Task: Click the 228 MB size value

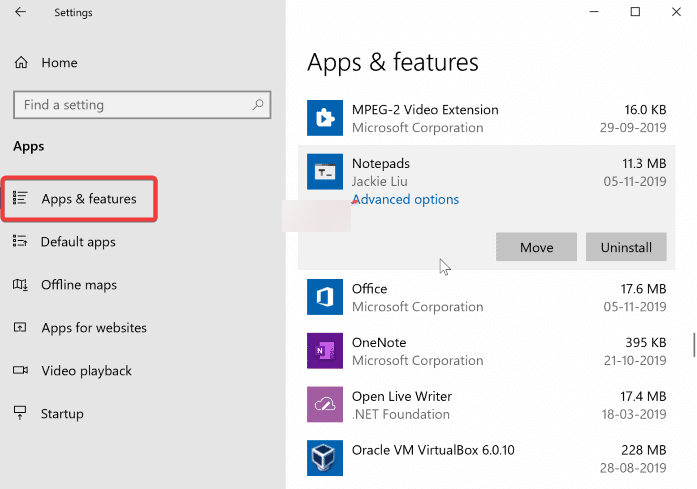Action: (644, 450)
